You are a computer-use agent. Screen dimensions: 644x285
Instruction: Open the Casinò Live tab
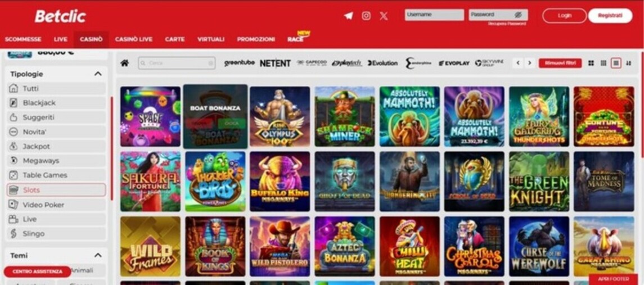[133, 39]
